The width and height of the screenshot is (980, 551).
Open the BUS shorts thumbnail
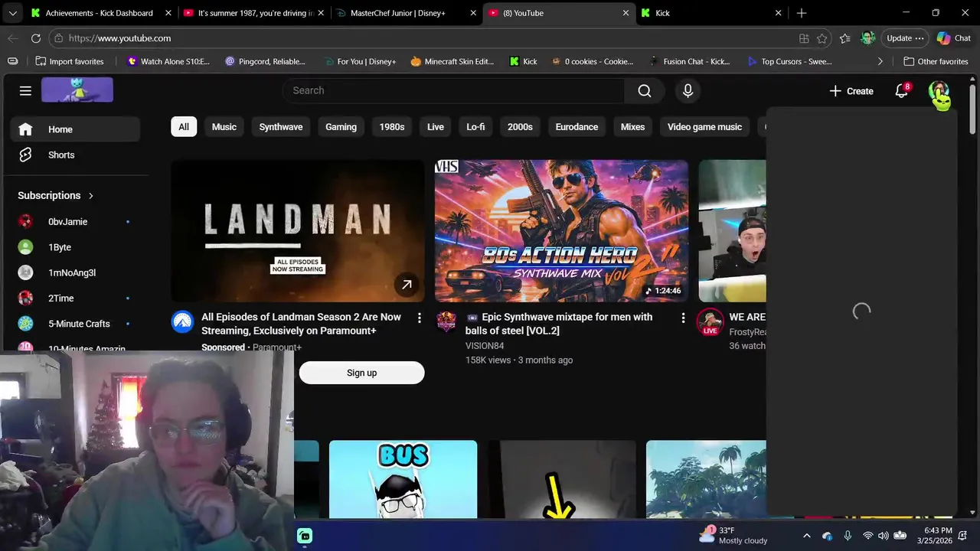click(x=403, y=480)
